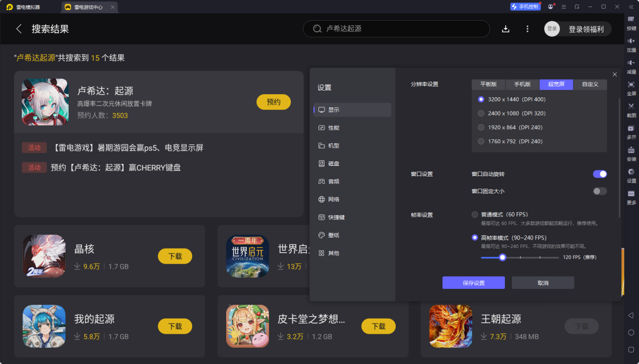Open the 显示 settings section
Screen dimensions: 639x364
pos(352,110)
